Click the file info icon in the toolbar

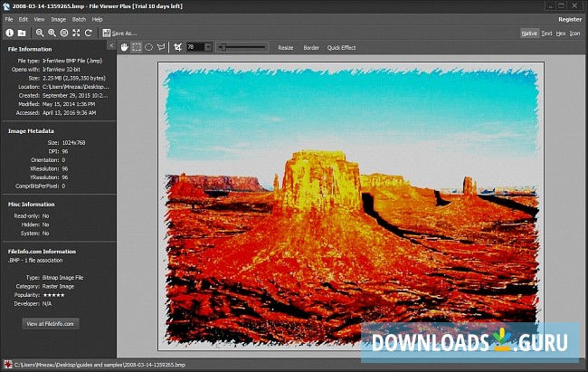pos(9,33)
